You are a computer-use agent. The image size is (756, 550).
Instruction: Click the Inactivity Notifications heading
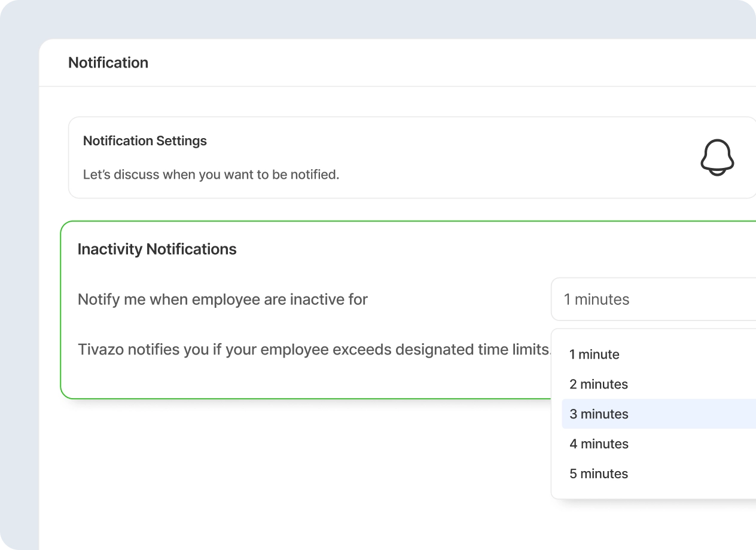coord(157,249)
